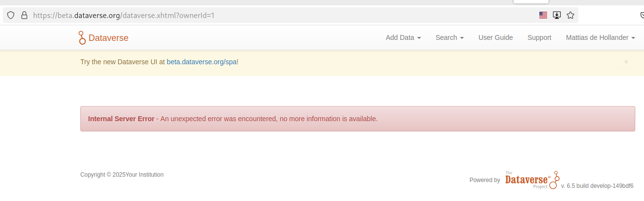
Task: Go to Support in the navbar
Action: click(x=539, y=37)
